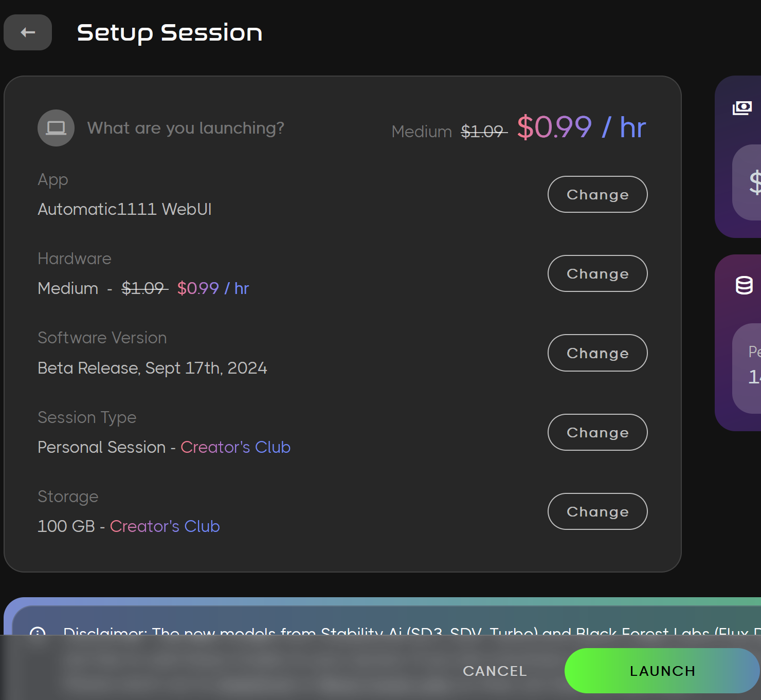Viewport: 761px width, 700px height.
Task: Click the Setup Session title
Action: [170, 32]
